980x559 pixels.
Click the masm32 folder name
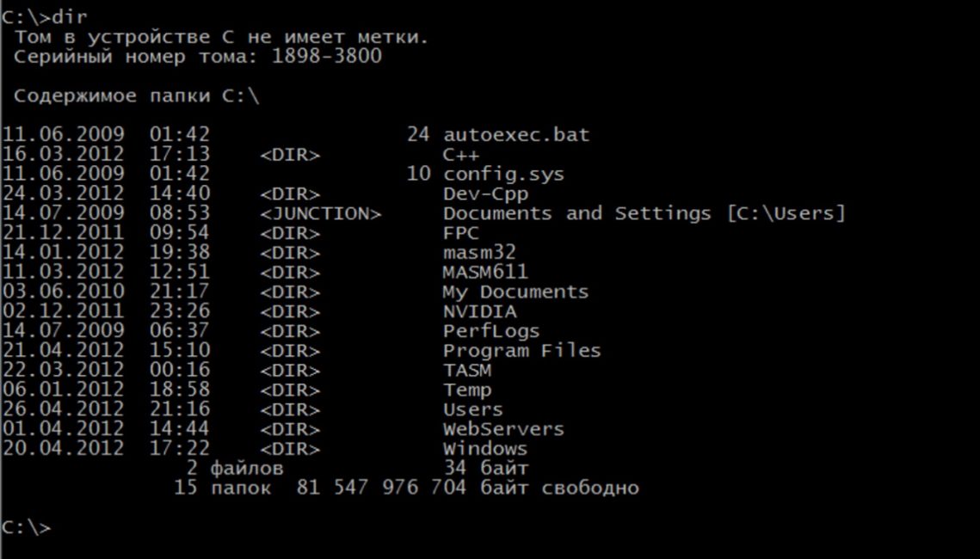tap(479, 252)
